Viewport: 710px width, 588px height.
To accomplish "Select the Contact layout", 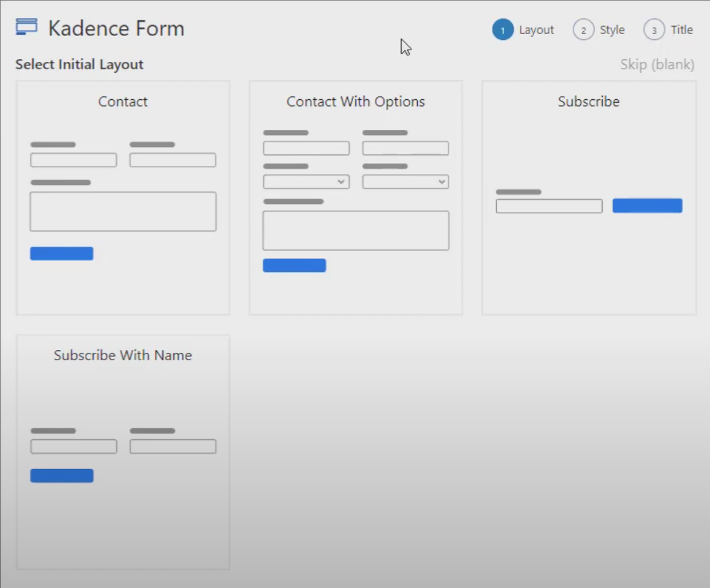I will click(122, 197).
